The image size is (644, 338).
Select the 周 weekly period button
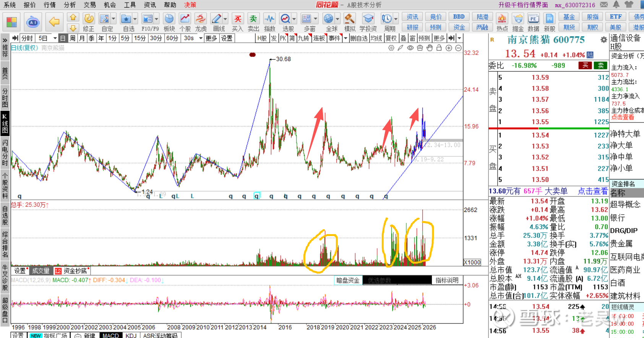coord(73,38)
